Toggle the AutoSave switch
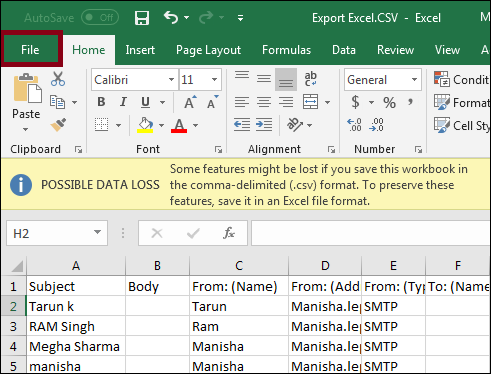 pyautogui.click(x=100, y=17)
